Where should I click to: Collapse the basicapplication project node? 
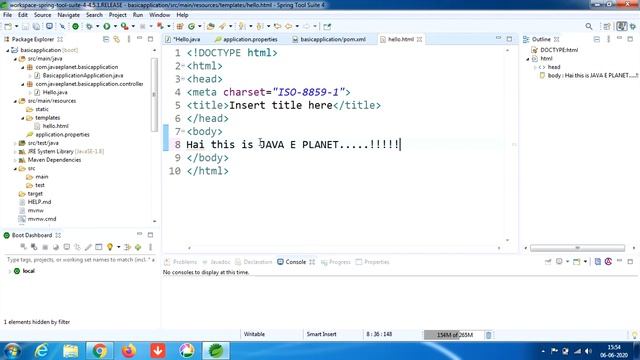(x=7, y=50)
